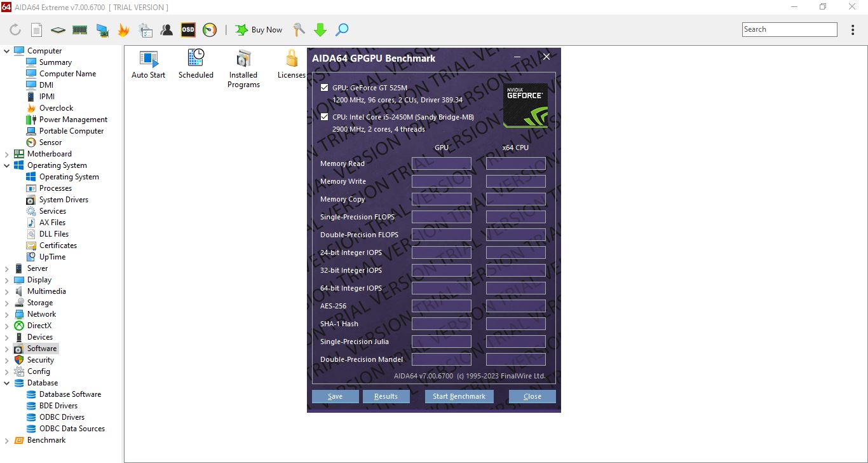Select ODBC Data Sources tree item
Screen dimensions: 868x463
click(x=72, y=429)
